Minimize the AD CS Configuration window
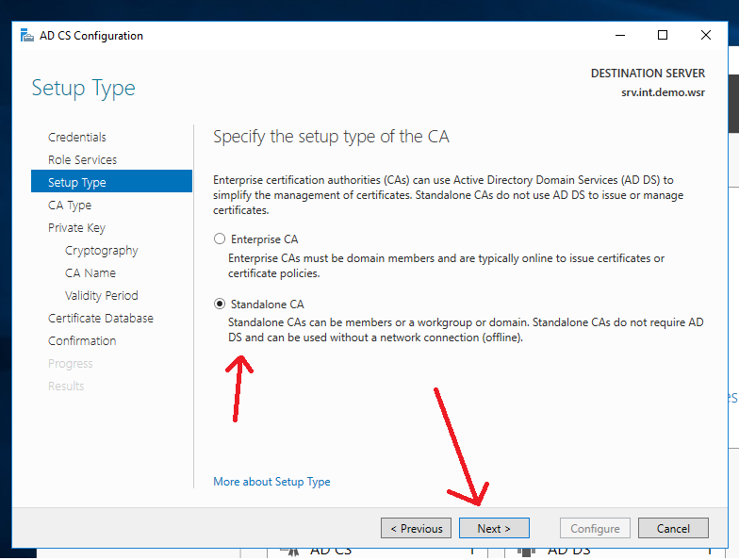This screenshot has width=739, height=560. [x=620, y=36]
